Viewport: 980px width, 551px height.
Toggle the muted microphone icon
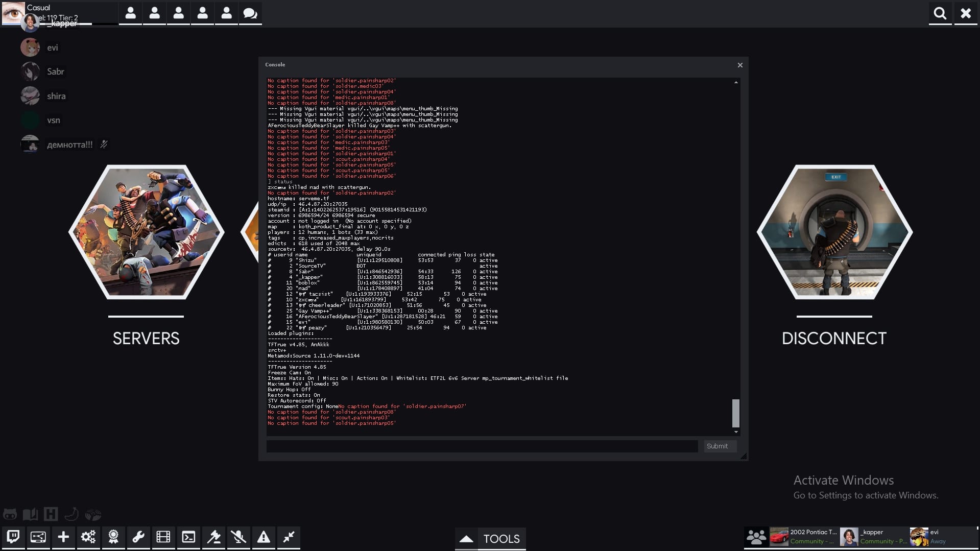pyautogui.click(x=238, y=537)
